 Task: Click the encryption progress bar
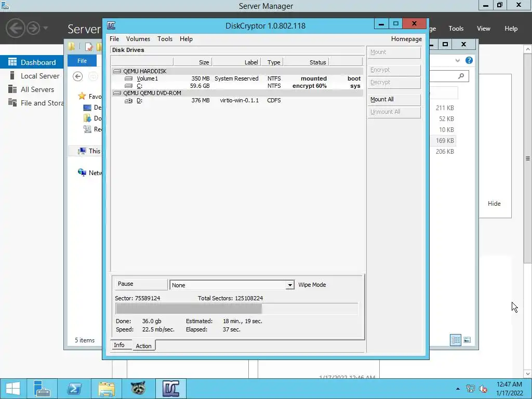tap(236, 309)
